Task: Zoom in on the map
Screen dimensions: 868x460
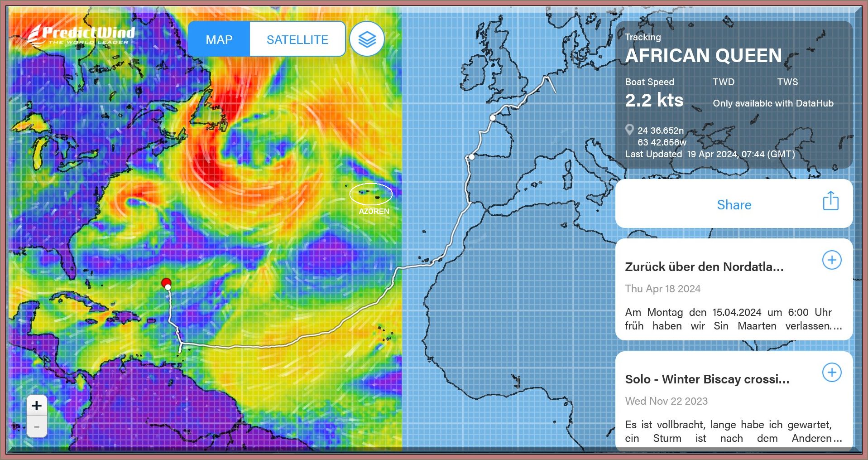Action: pyautogui.click(x=37, y=406)
